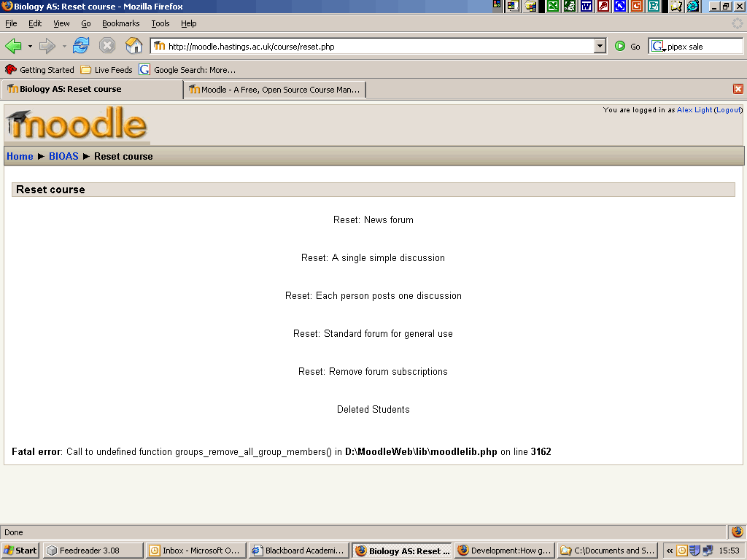Open the Bookmarks menu

(x=120, y=23)
